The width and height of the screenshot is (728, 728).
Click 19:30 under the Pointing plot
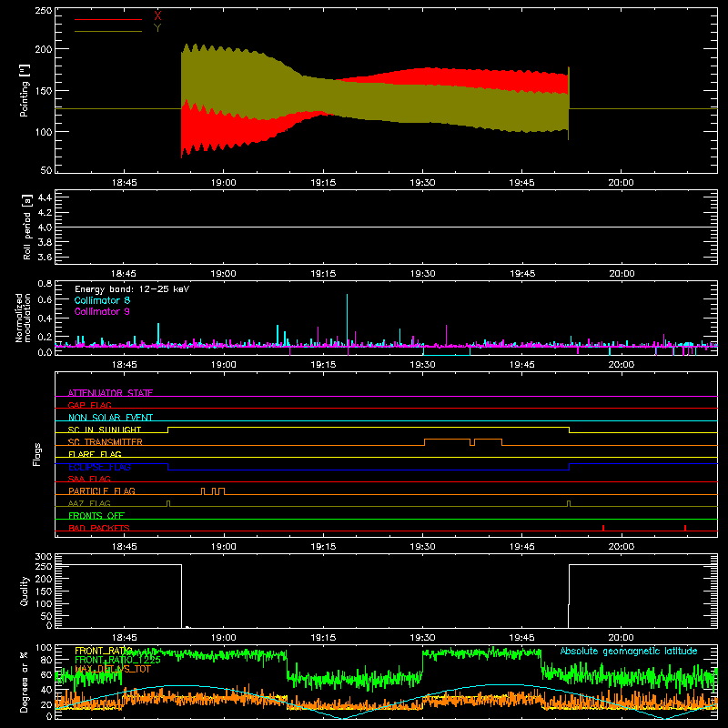(x=422, y=183)
